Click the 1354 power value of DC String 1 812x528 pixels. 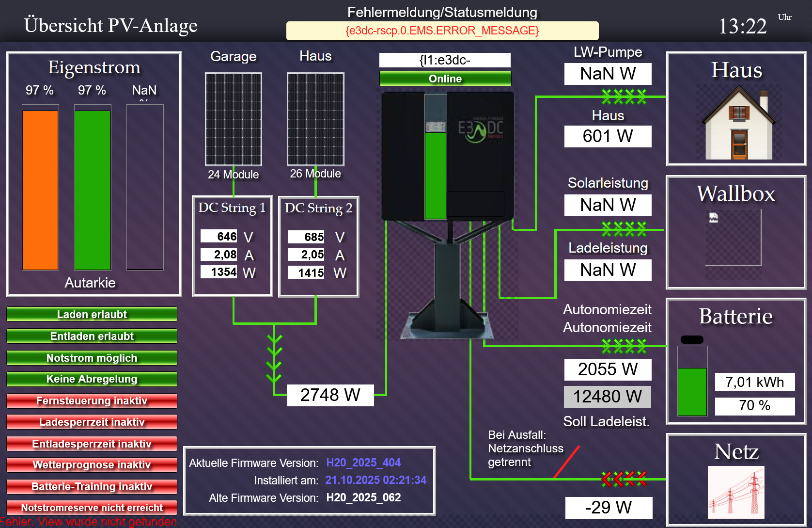tap(219, 272)
